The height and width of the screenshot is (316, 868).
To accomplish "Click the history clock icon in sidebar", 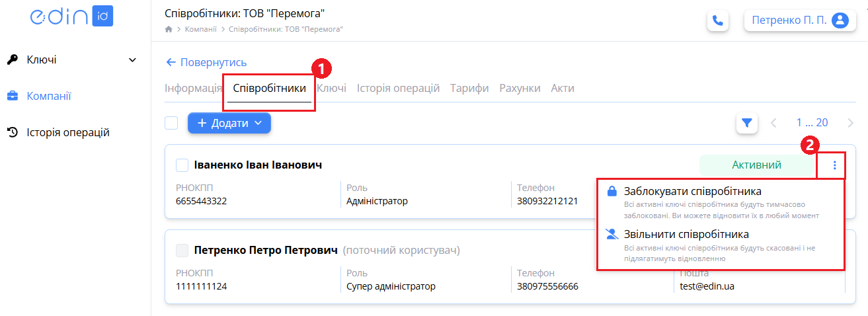I will coord(13,132).
